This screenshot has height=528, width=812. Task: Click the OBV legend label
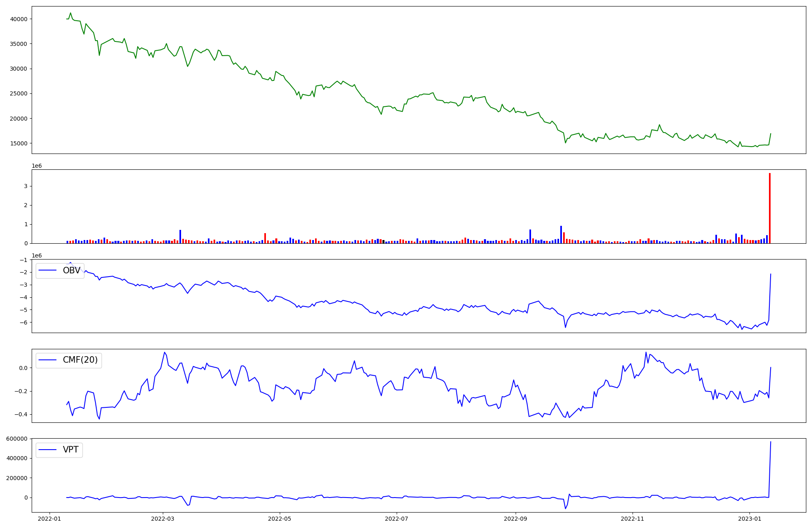(x=71, y=270)
